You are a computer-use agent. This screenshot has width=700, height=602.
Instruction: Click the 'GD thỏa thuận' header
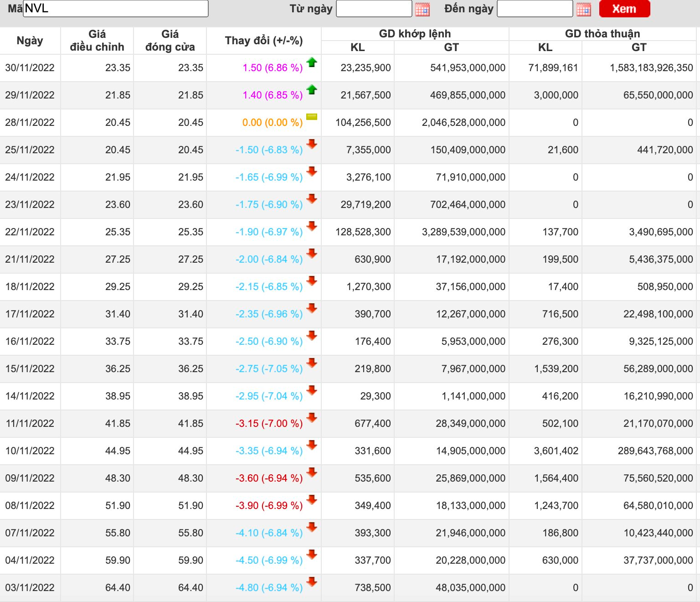pyautogui.click(x=602, y=34)
